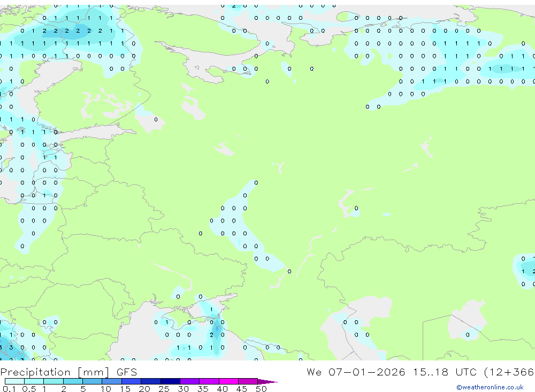
Task: Click the 25–30 mm navy legend swatch
Action: point(170,381)
